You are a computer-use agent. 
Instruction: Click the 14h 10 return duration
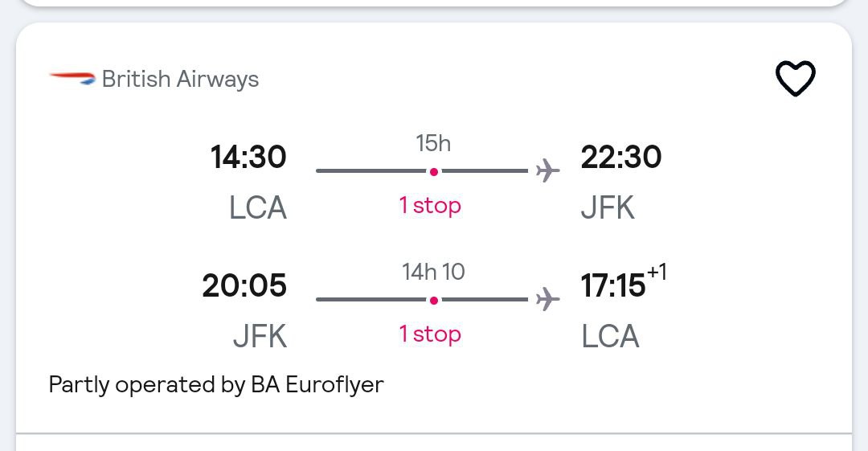(433, 272)
